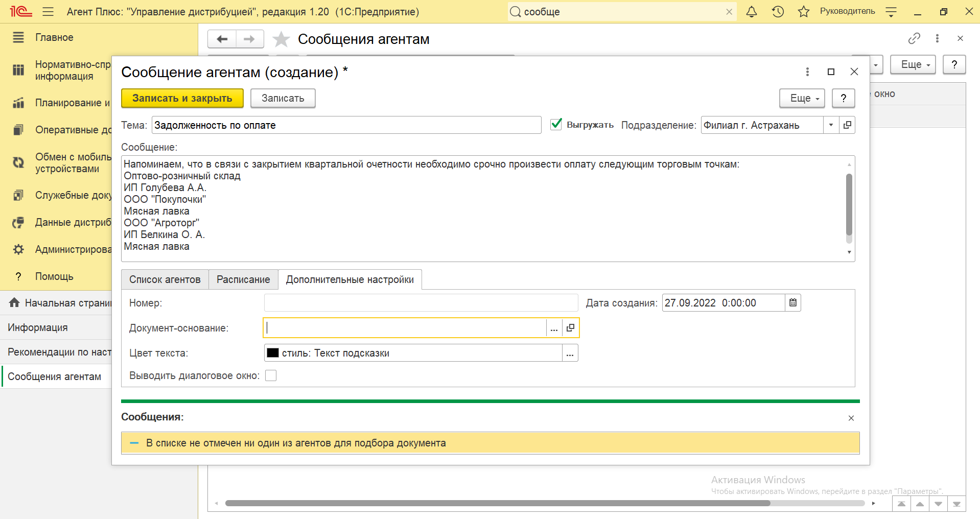
Task: Click Записать button
Action: (283, 98)
